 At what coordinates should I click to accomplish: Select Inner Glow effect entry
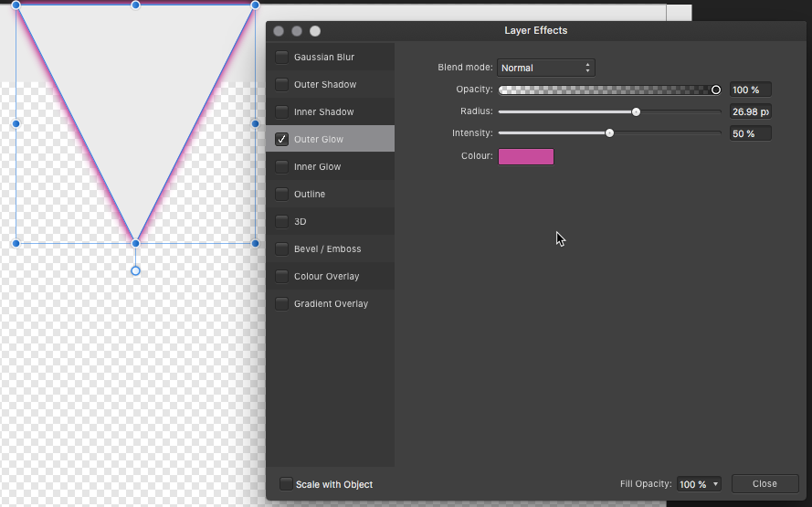317,167
